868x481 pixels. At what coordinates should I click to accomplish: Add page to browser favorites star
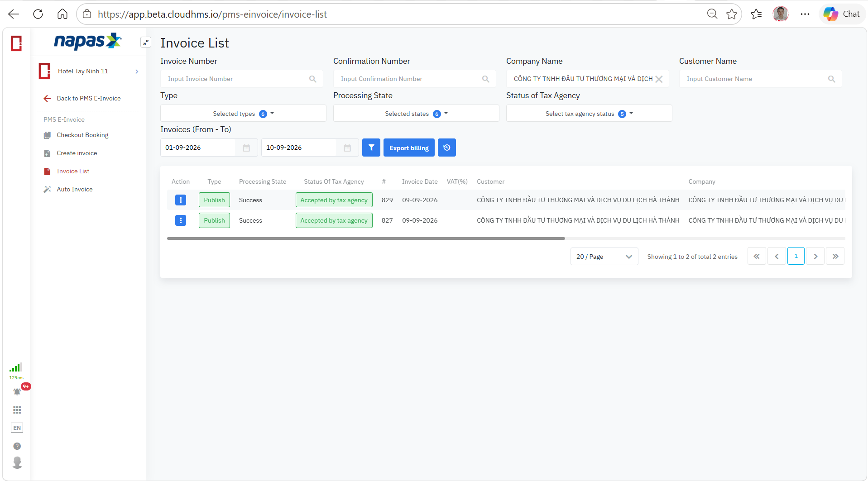pyautogui.click(x=731, y=14)
